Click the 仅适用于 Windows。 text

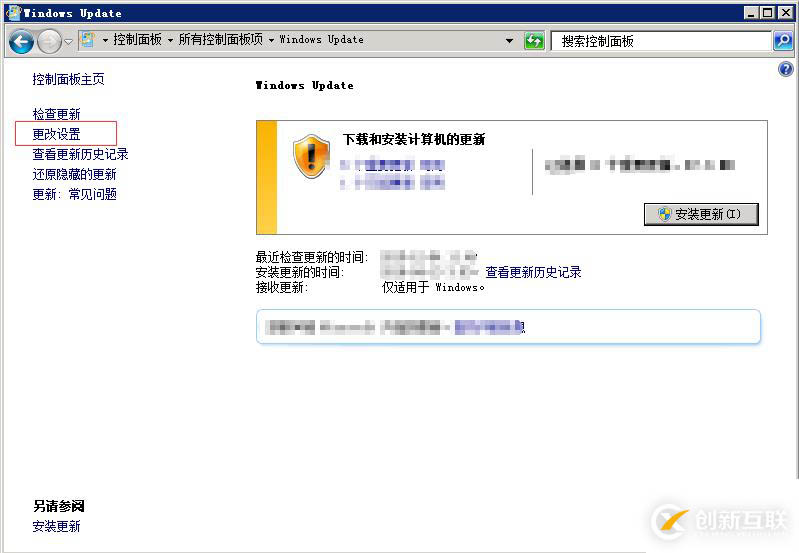pos(433,287)
